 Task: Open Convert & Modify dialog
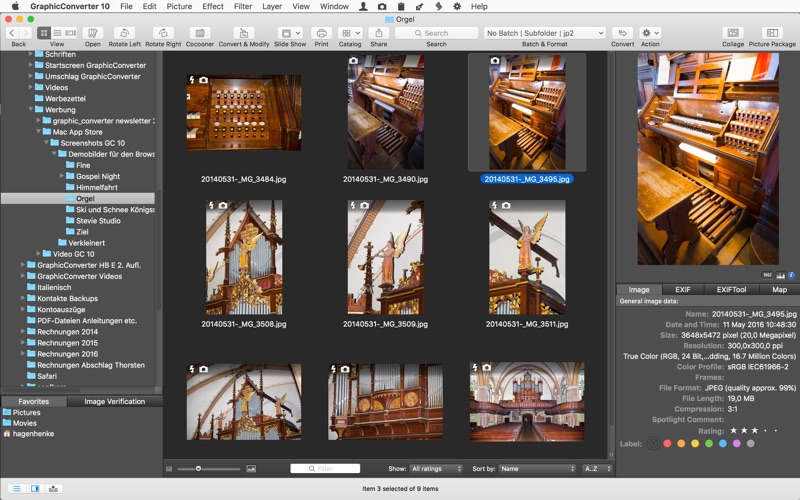coord(243,33)
